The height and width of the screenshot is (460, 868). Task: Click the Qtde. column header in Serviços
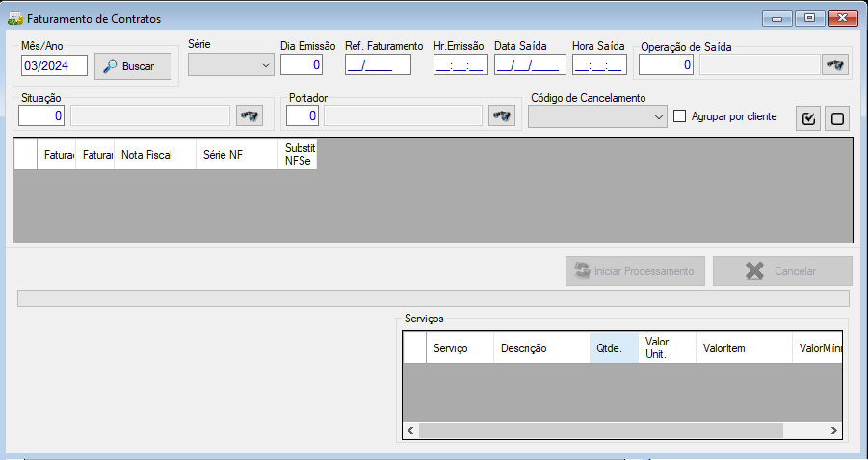pos(614,348)
